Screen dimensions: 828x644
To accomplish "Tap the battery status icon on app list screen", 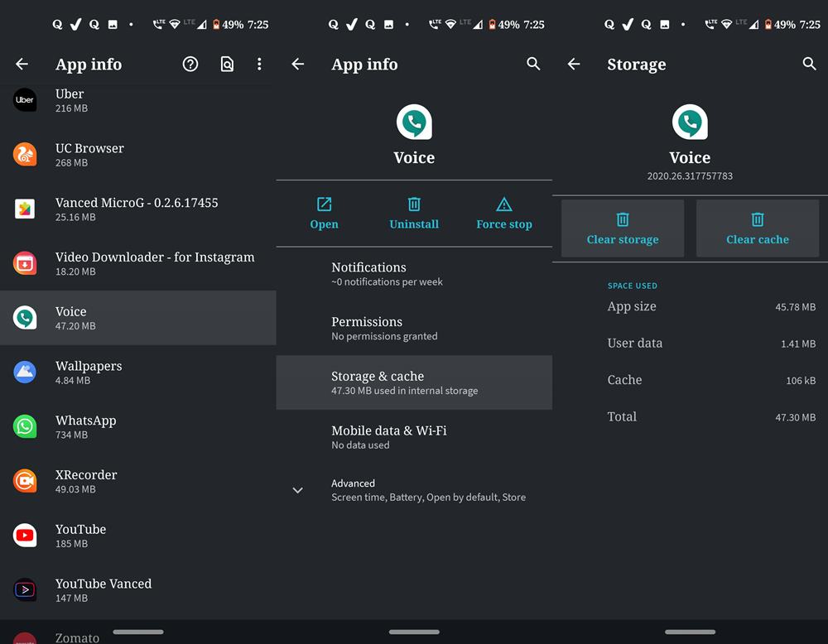I will coord(216,24).
